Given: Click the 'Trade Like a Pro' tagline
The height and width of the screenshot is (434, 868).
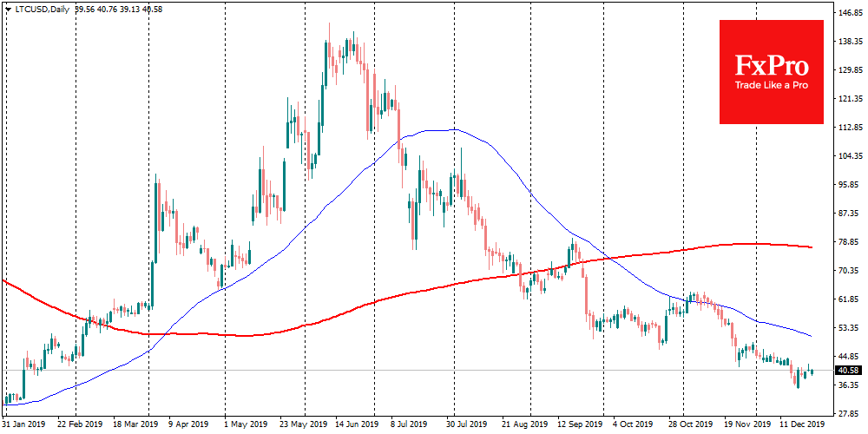Looking at the screenshot, I should [x=773, y=86].
